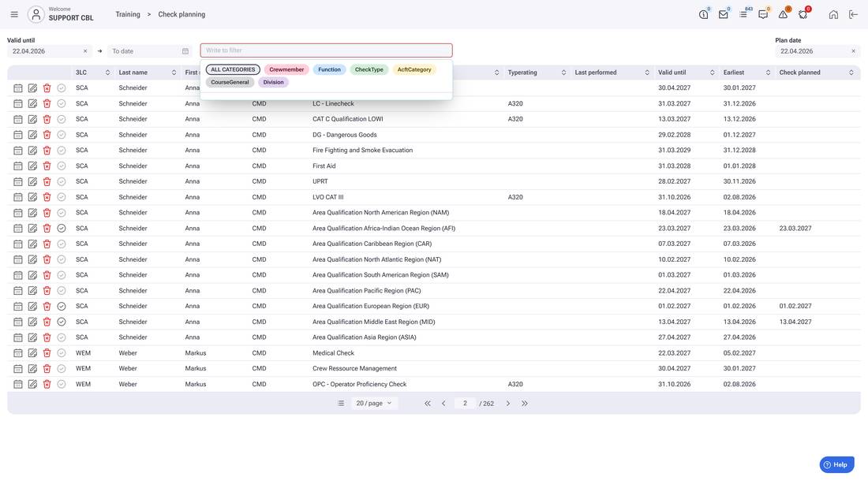
Task: Select the Division filter category chip
Action: click(x=274, y=83)
